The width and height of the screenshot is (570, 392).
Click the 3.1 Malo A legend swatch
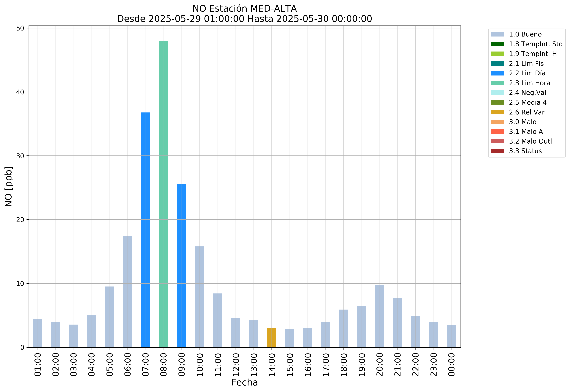[497, 132]
